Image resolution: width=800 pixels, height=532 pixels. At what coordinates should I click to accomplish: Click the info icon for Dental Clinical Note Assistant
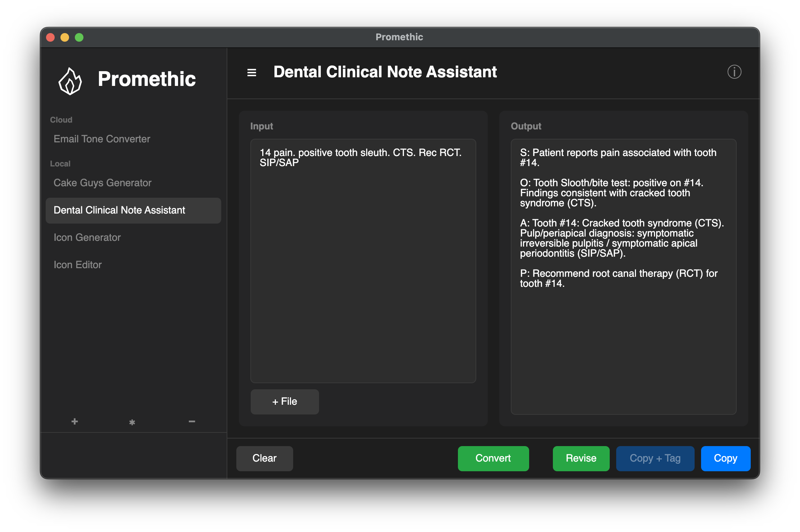click(734, 72)
